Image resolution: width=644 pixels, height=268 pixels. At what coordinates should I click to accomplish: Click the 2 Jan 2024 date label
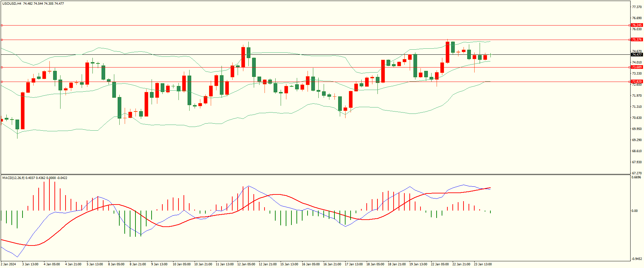coord(8,264)
